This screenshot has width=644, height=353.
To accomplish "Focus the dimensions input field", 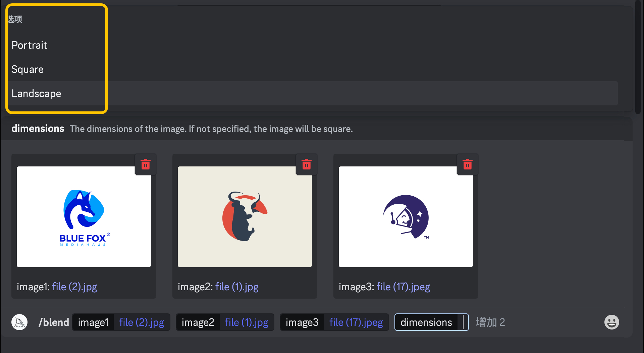I will point(431,322).
